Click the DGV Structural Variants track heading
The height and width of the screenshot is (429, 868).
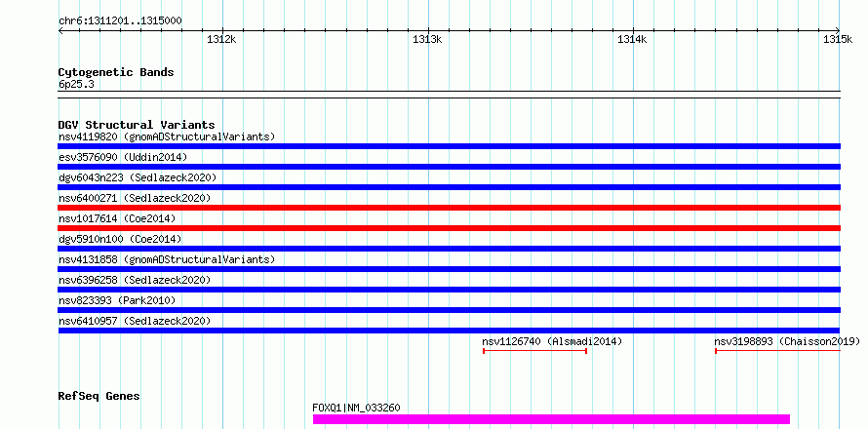coord(137,125)
